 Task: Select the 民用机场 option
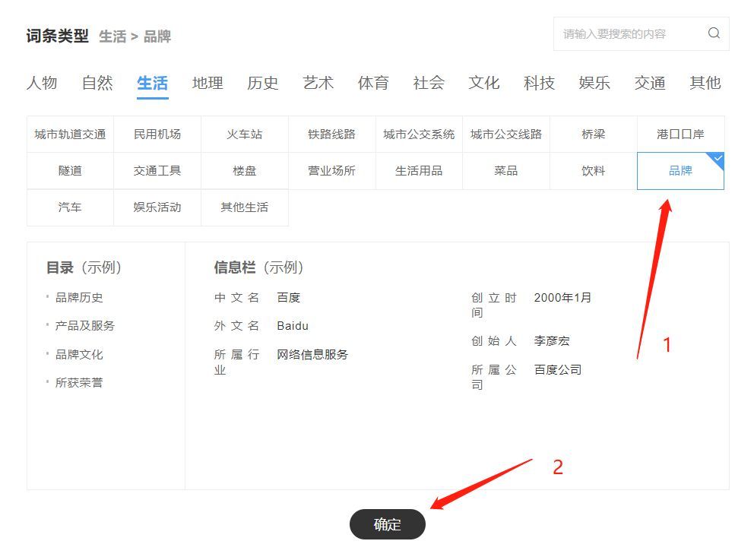click(x=157, y=134)
